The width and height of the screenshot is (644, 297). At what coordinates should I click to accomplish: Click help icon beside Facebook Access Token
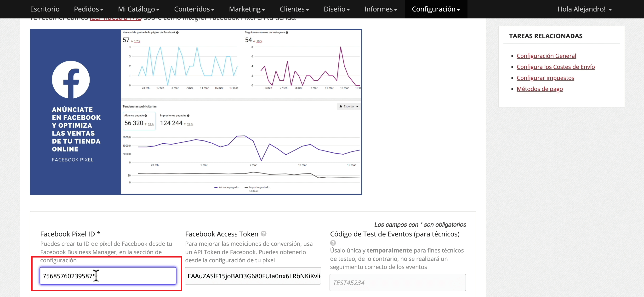263,234
